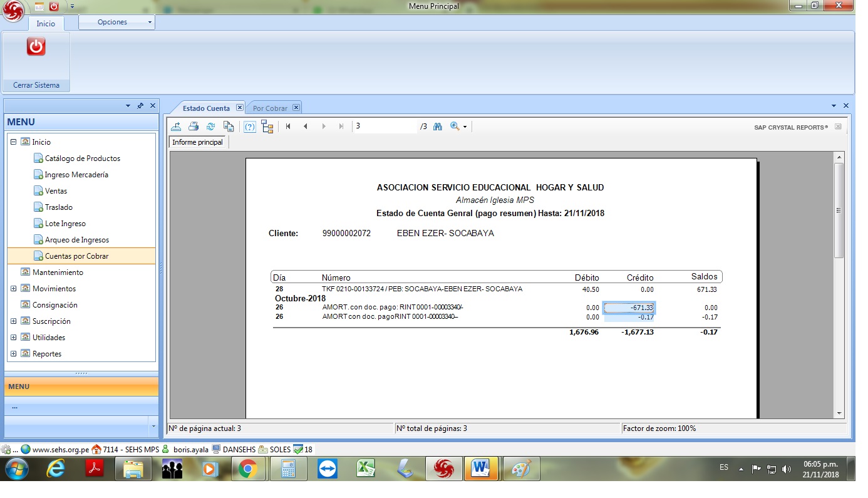Viewport: 868px width, 498px height.
Task: Open the zoom level dropdown
Action: click(458, 127)
